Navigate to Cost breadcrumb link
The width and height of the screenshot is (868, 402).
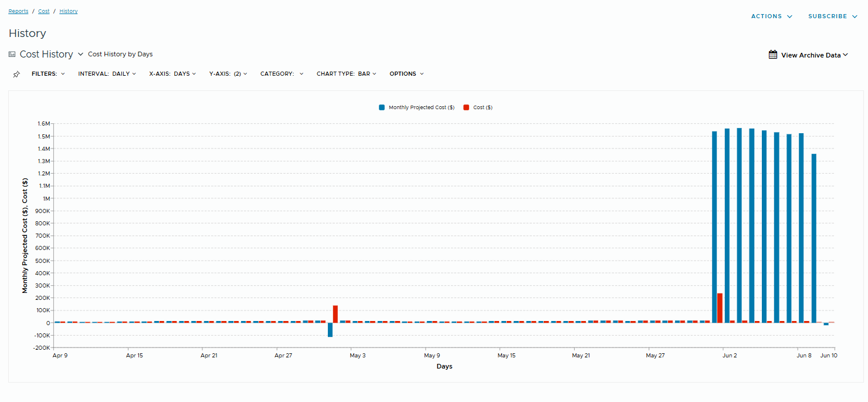point(44,11)
